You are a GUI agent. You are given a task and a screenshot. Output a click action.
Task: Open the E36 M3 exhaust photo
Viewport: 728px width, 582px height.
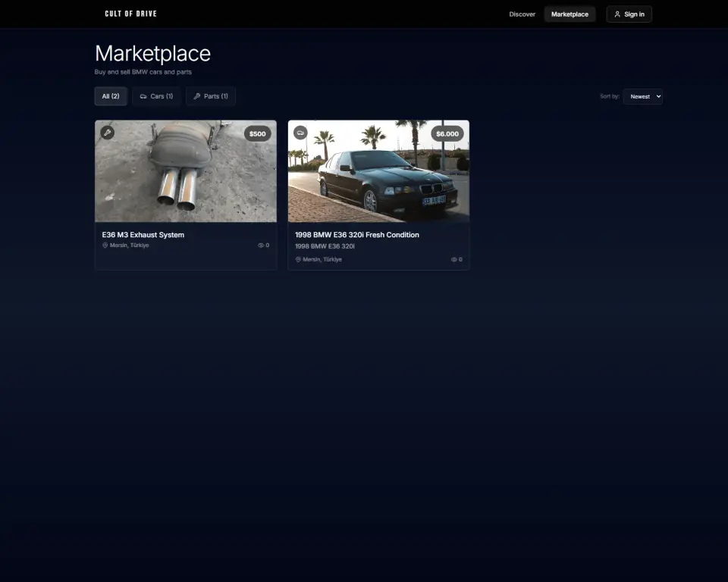click(x=186, y=171)
